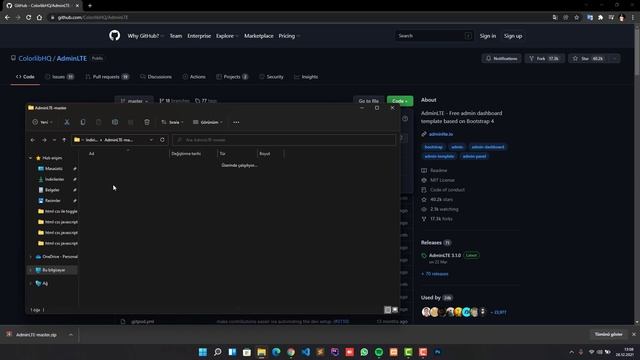Select Bu bilgisayar in Explorer sidebar
This screenshot has height=360, width=640.
[x=52, y=270]
